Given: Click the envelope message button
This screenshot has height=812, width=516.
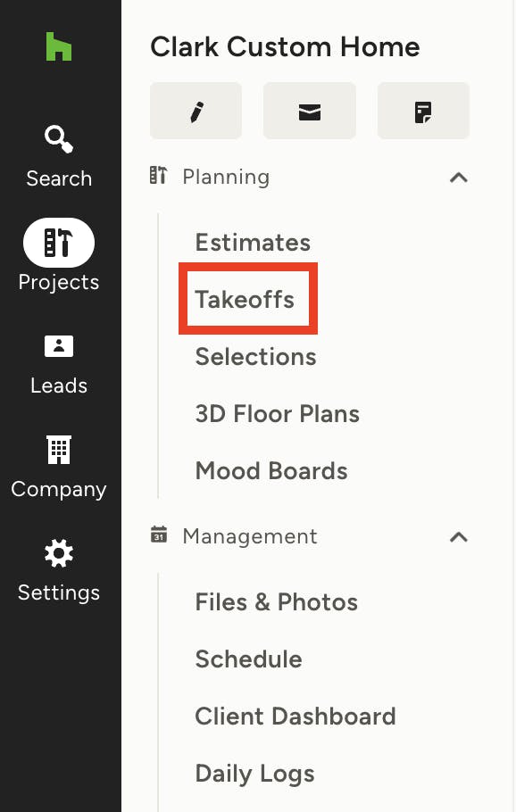Looking at the screenshot, I should click(310, 111).
